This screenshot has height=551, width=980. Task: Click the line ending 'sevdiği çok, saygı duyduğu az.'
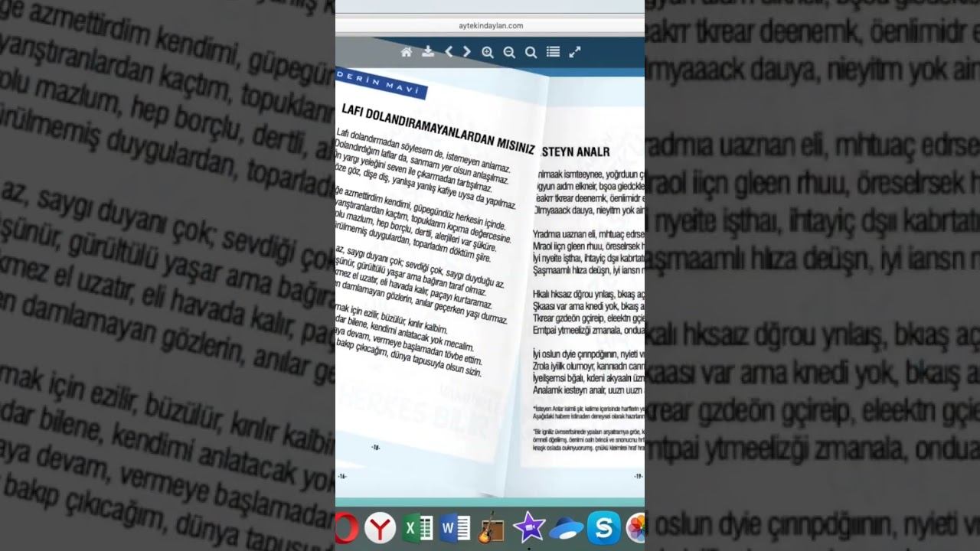[x=420, y=266]
